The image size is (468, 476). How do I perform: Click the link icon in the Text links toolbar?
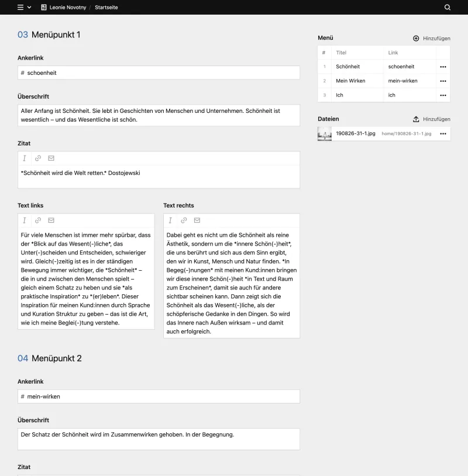[37, 220]
